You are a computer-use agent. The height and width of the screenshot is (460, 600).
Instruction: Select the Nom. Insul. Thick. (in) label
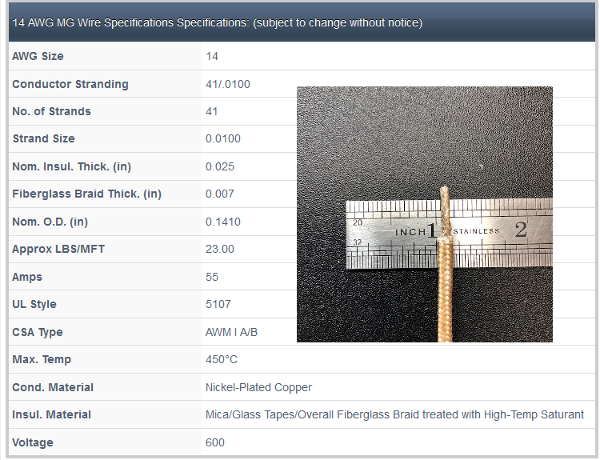point(72,167)
